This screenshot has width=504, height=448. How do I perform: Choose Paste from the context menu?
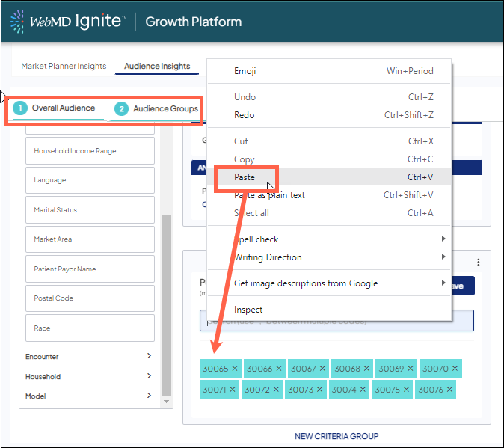pos(245,177)
